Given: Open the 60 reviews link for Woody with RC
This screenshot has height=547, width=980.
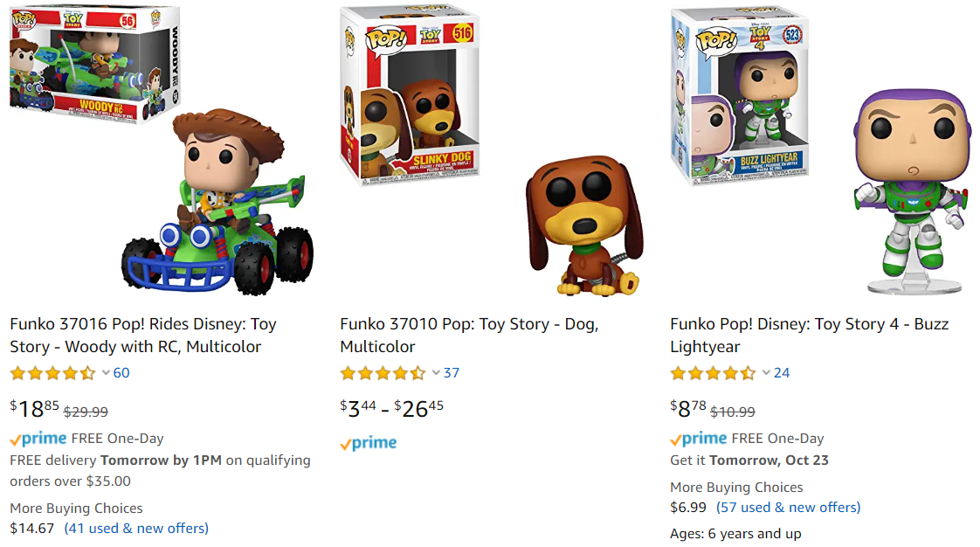Looking at the screenshot, I should point(120,372).
